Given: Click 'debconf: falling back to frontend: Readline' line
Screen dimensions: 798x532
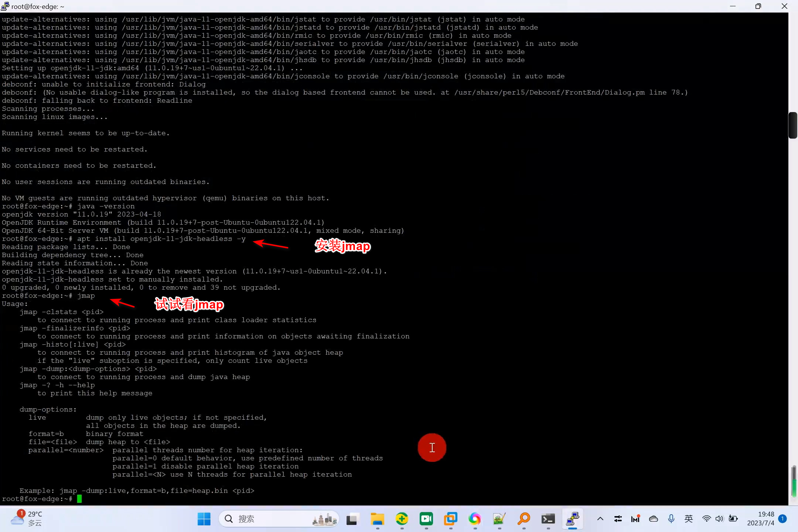Looking at the screenshot, I should tap(97, 100).
